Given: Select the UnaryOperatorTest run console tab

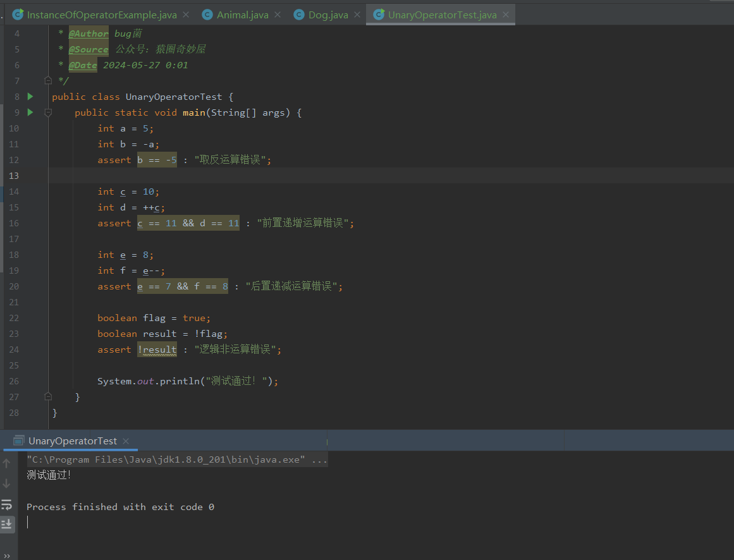Looking at the screenshot, I should (x=73, y=441).
